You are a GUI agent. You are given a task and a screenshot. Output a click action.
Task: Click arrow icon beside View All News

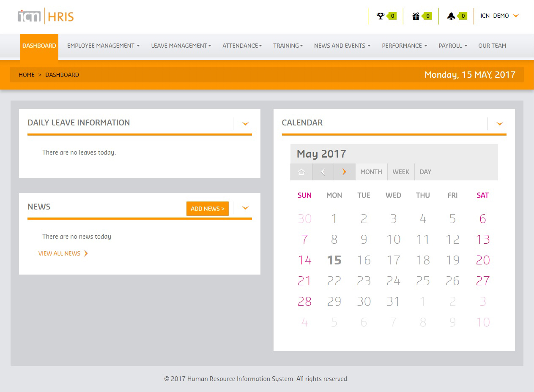coord(86,253)
